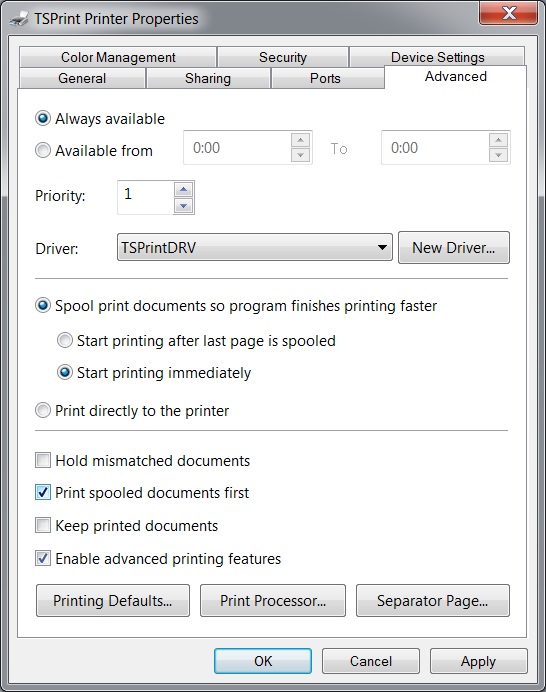546x692 pixels.
Task: Click the Cancel button
Action: [371, 661]
